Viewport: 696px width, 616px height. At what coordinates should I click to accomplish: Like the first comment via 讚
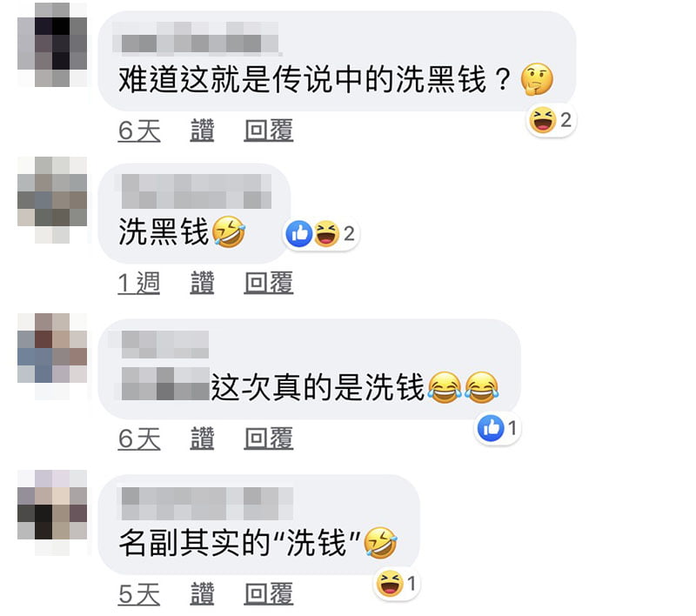pos(202,131)
